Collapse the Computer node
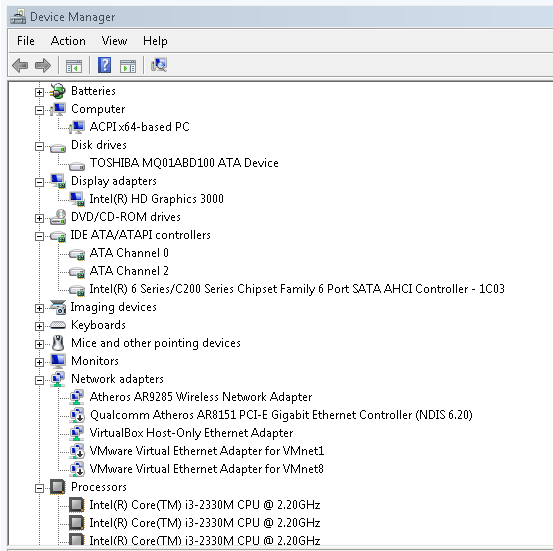Image resolution: width=553 pixels, height=551 pixels. click(39, 110)
